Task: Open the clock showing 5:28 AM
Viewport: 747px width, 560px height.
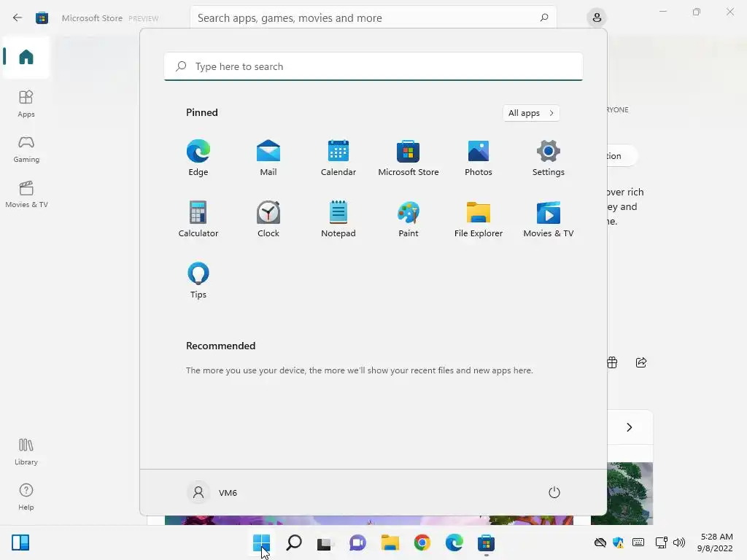Action: click(x=715, y=542)
